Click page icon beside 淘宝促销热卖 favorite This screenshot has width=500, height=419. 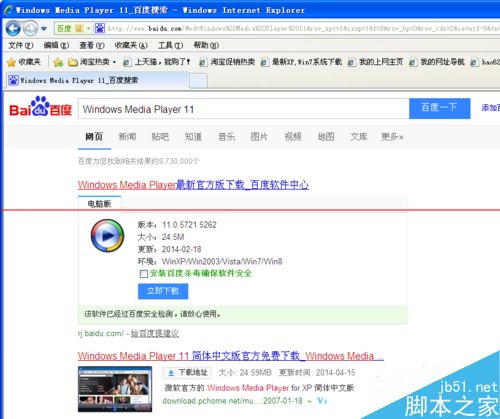point(203,62)
